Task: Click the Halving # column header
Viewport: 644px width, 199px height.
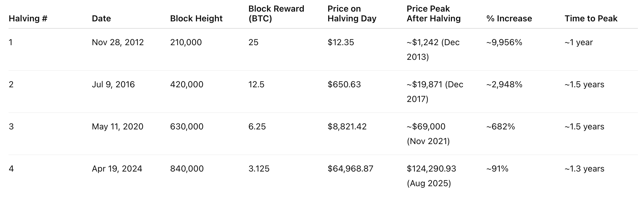Action: click(28, 18)
